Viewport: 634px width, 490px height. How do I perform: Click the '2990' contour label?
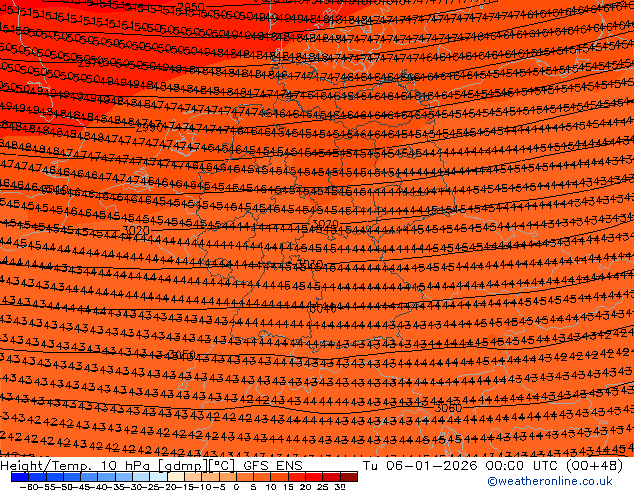(x=149, y=129)
